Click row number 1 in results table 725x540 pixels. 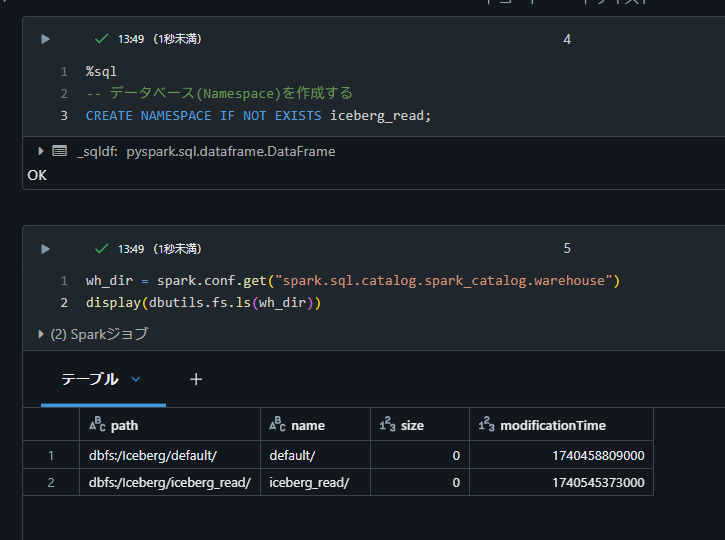click(x=51, y=455)
